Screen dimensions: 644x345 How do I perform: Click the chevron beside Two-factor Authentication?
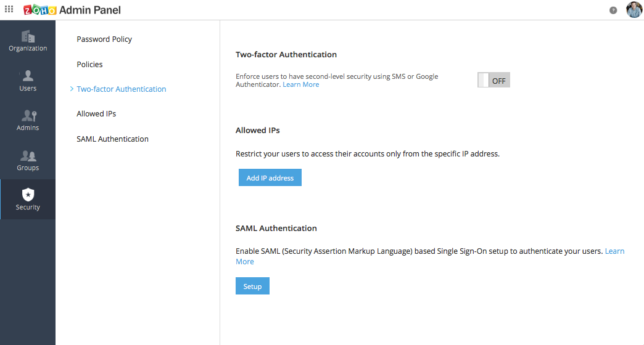pos(72,89)
